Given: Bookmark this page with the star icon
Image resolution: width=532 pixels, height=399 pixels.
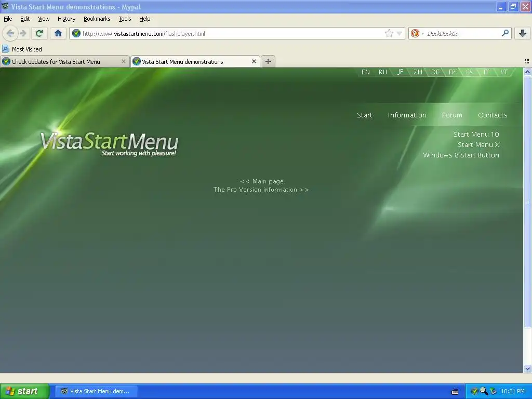Looking at the screenshot, I should [x=389, y=33].
